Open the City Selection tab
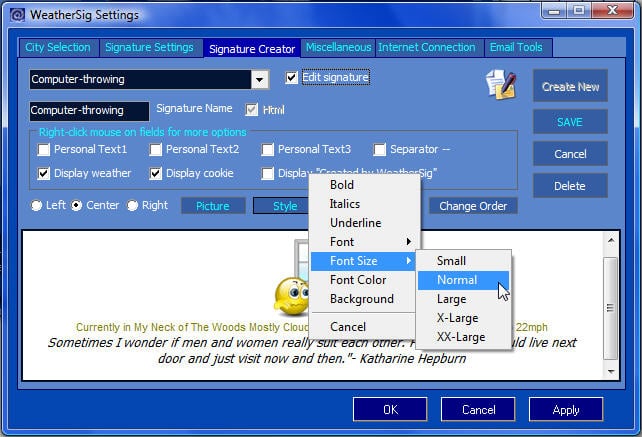The image size is (642, 437). [x=58, y=47]
